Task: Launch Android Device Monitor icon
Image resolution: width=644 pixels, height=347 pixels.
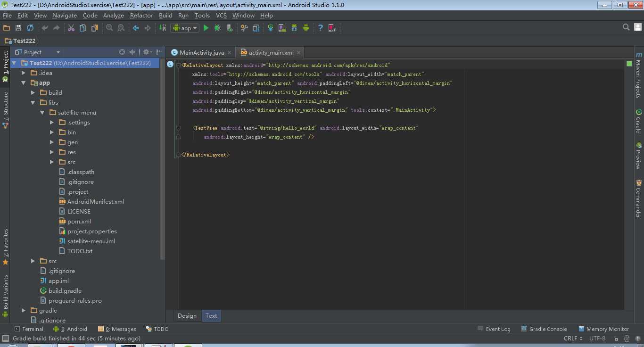Action: [306, 28]
